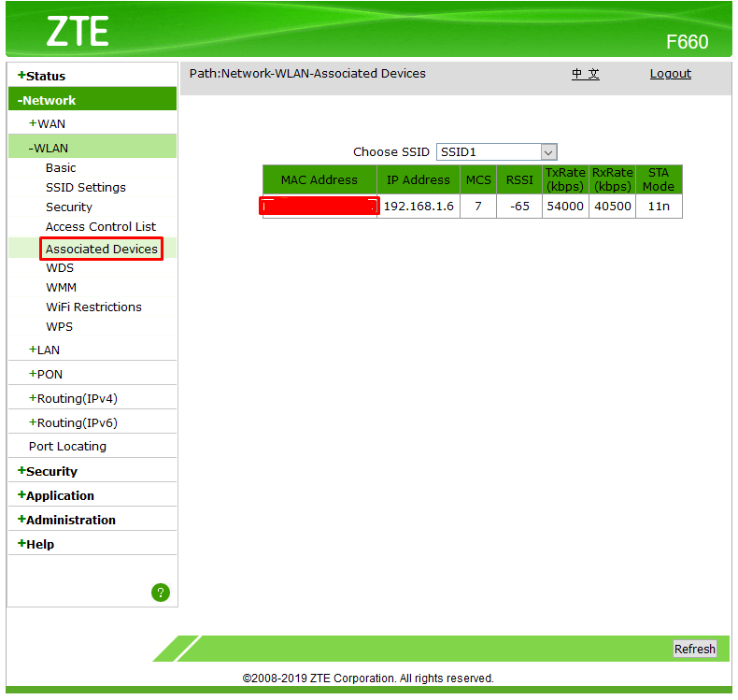738x700 pixels.
Task: Expand the LAN submenu
Action: coord(44,350)
